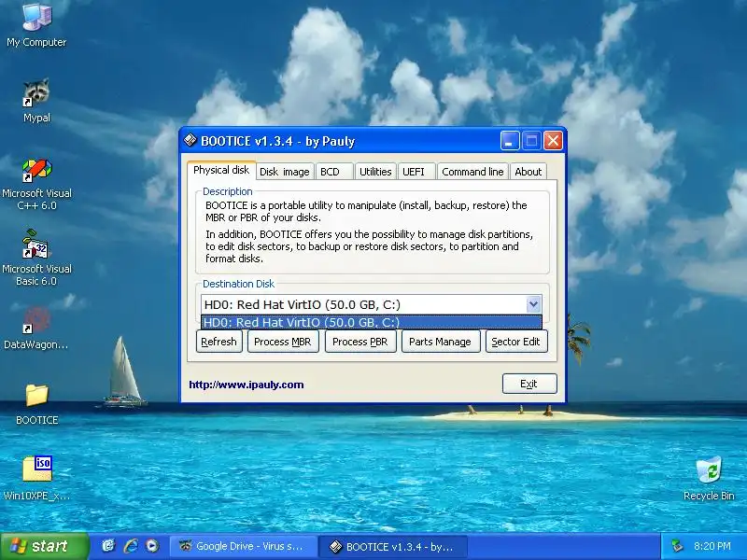Screen dimensions: 747x560
Task: Click the system tray network icon
Action: (x=676, y=546)
